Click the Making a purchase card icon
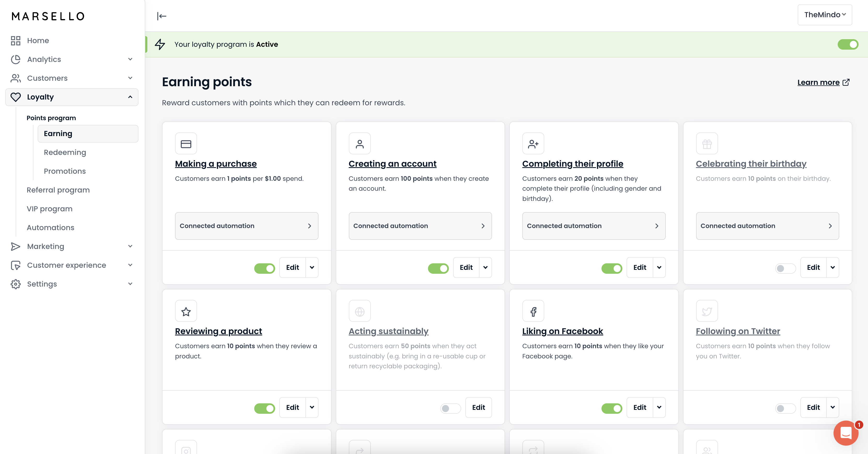The height and width of the screenshot is (454, 868). tap(186, 144)
